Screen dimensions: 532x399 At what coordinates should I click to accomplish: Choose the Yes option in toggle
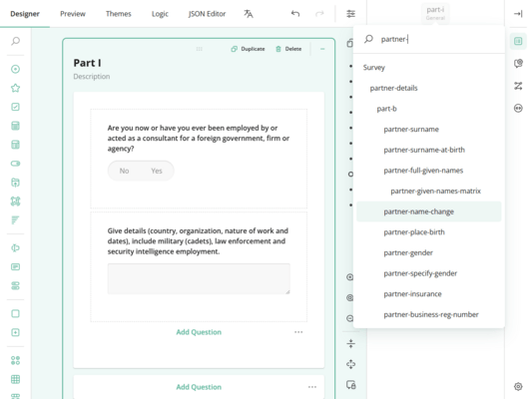pos(157,171)
